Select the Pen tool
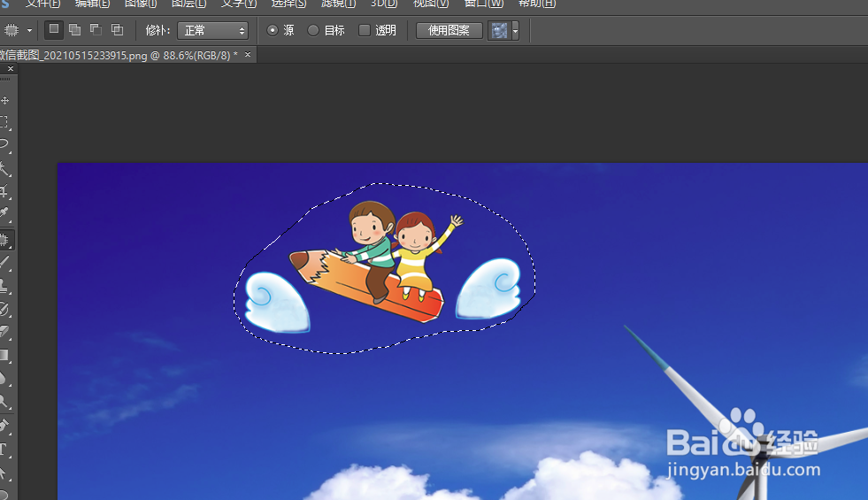This screenshot has width=868, height=500. [x=4, y=427]
